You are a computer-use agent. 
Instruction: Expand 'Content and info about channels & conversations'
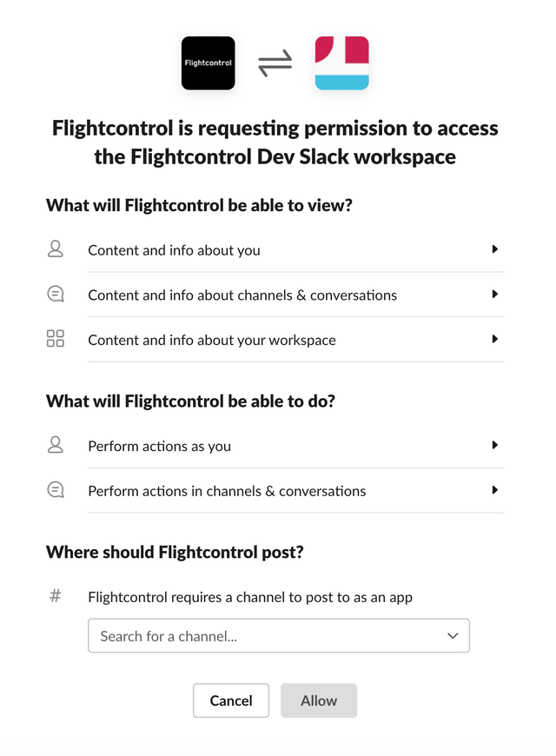tap(496, 294)
